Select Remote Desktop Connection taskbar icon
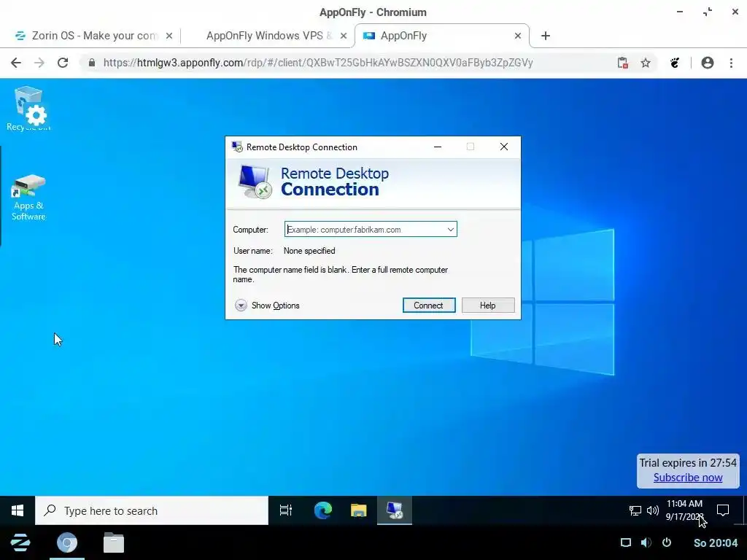Viewport: 747px width, 560px height. tap(395, 510)
